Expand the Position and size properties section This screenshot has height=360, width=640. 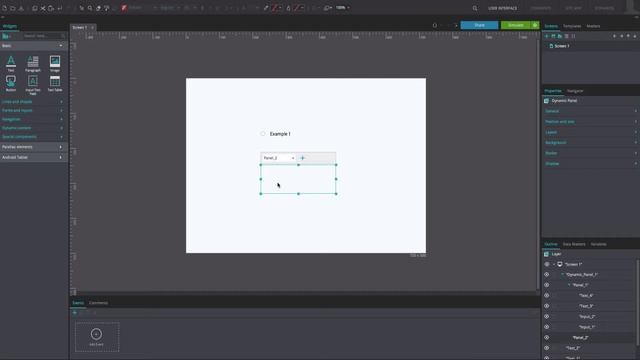click(591, 122)
